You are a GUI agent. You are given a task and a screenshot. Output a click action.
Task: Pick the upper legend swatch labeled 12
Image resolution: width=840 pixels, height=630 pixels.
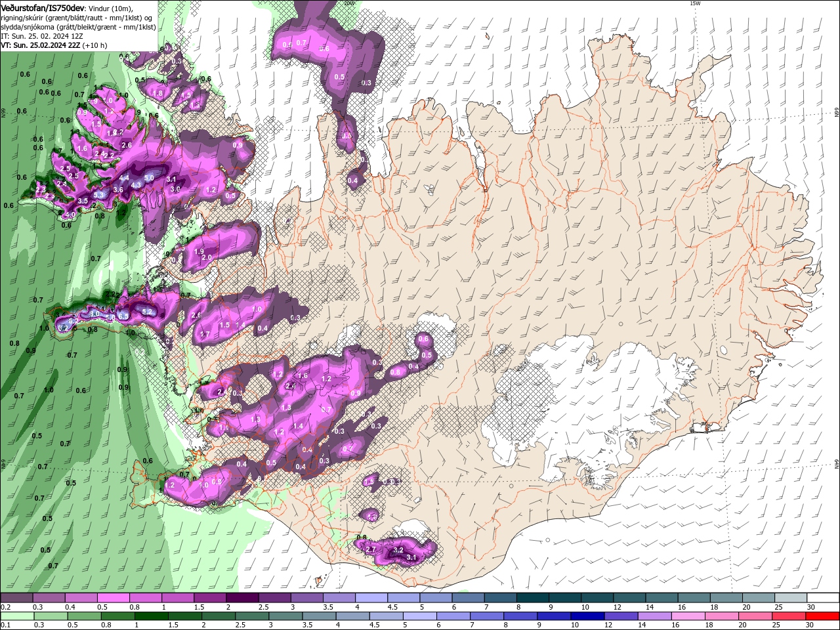coord(628,598)
